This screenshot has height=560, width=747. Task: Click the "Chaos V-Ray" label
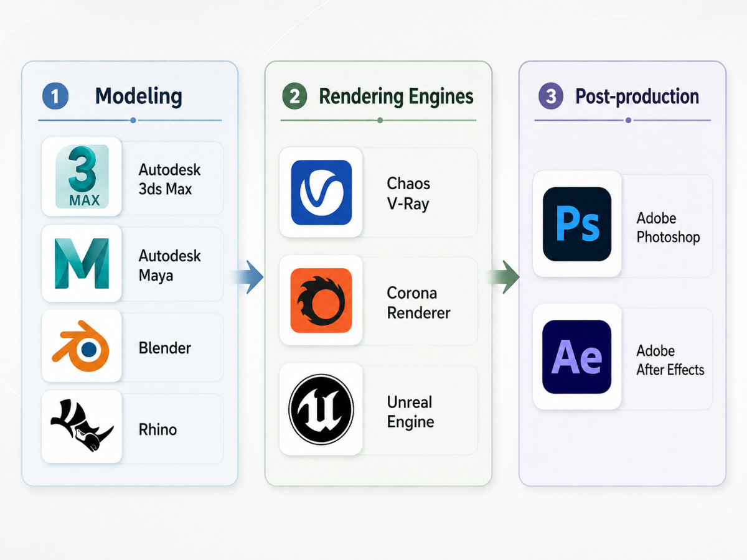point(408,194)
